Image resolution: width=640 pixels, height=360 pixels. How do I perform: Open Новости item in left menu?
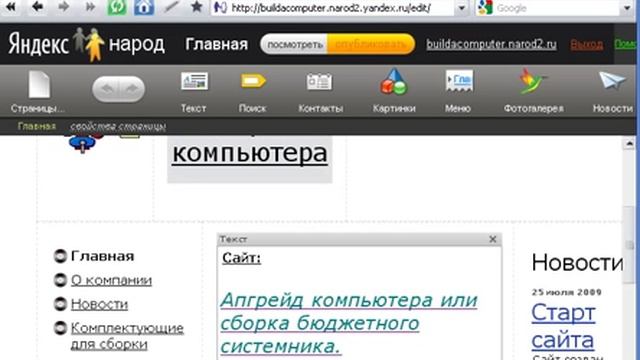point(99,304)
